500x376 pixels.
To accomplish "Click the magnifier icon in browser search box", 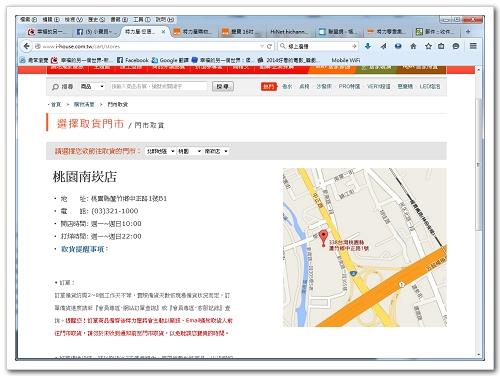I will point(283,46).
